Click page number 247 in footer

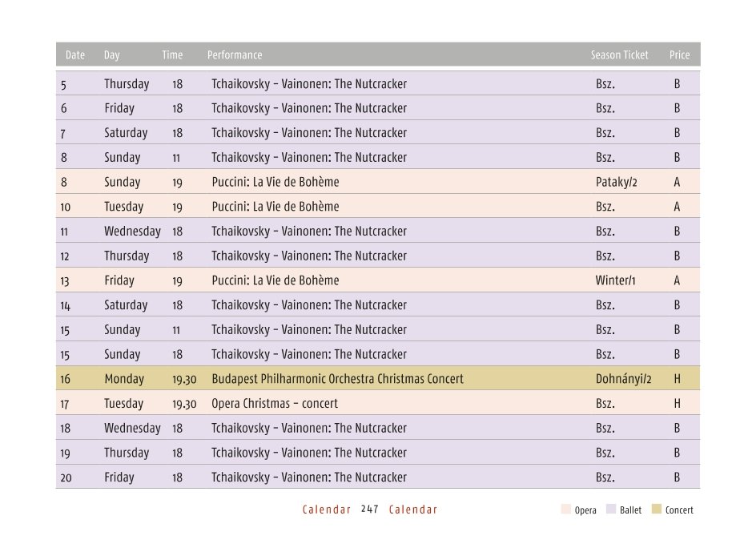tap(370, 510)
